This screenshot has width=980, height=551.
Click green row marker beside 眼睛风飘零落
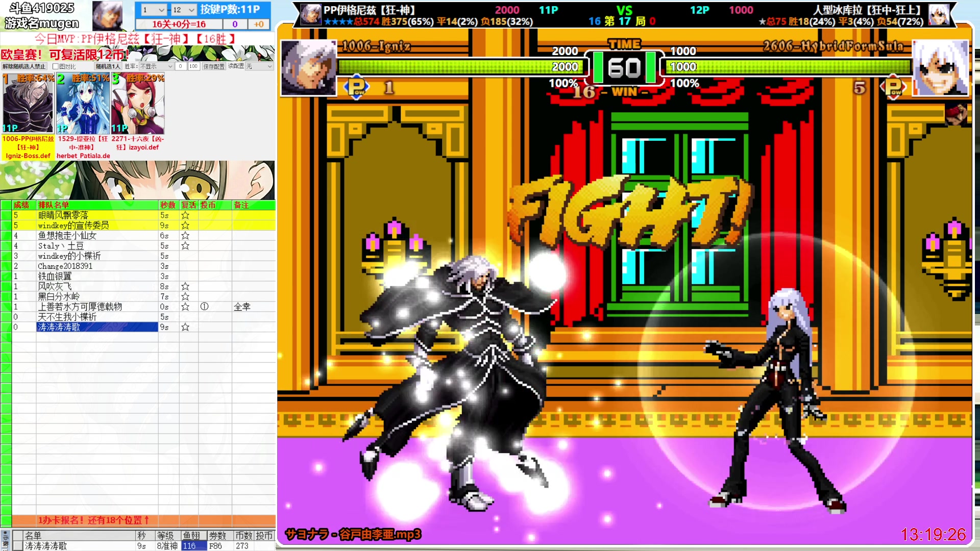pos(6,215)
